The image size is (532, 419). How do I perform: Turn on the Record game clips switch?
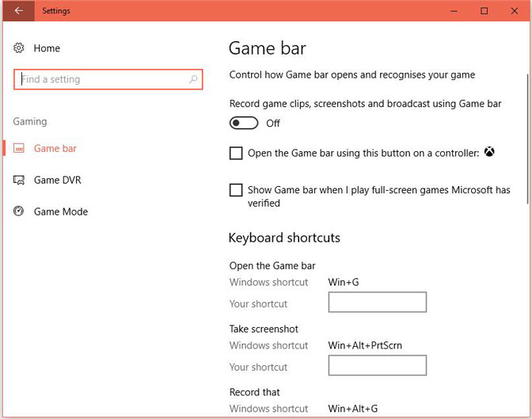[244, 123]
